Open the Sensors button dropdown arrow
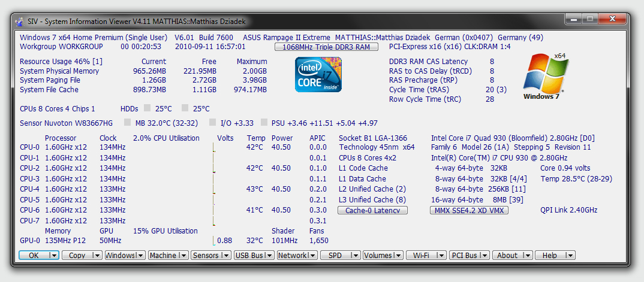 pos(227,256)
